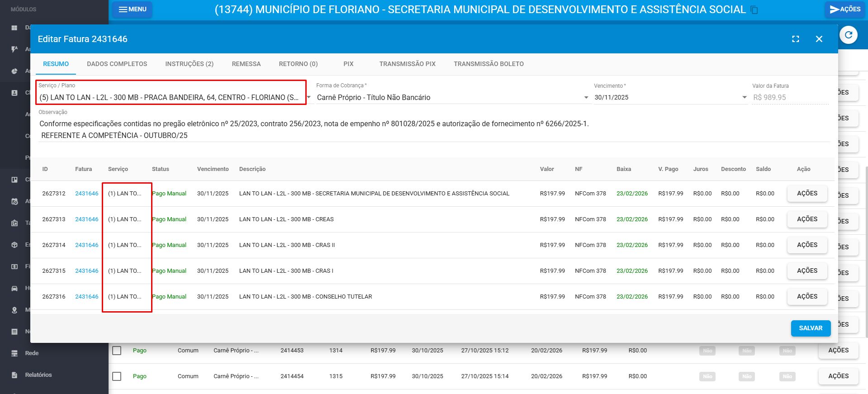Expand the Editar Fatura dialog to fullscreen
Screen dimensions: 868x394
[x=796, y=39]
